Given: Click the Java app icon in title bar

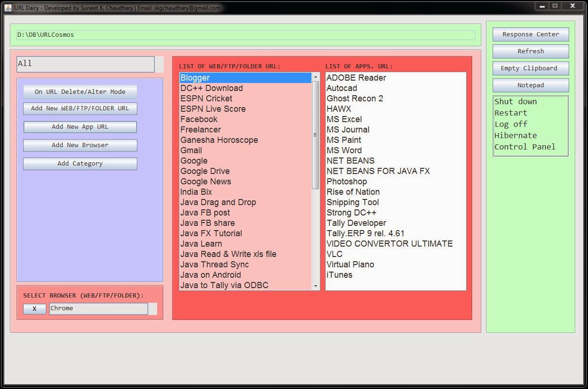Looking at the screenshot, I should pyautogui.click(x=8, y=7).
